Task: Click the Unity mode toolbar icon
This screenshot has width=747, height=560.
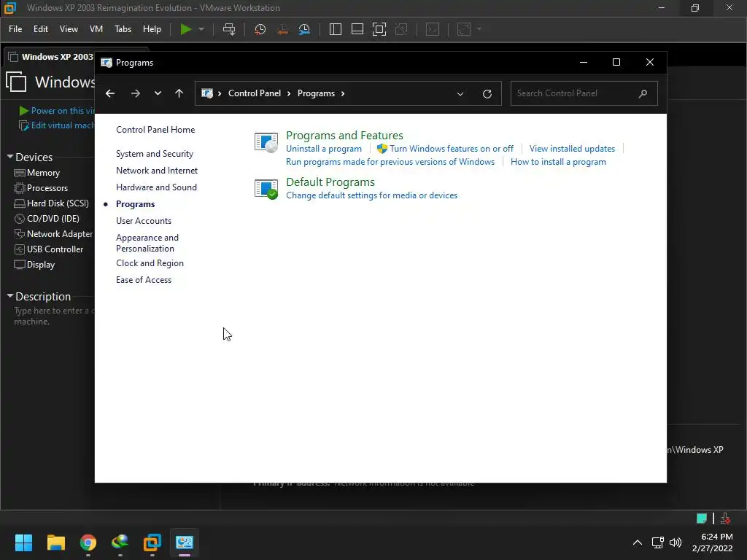Action: [x=402, y=29]
